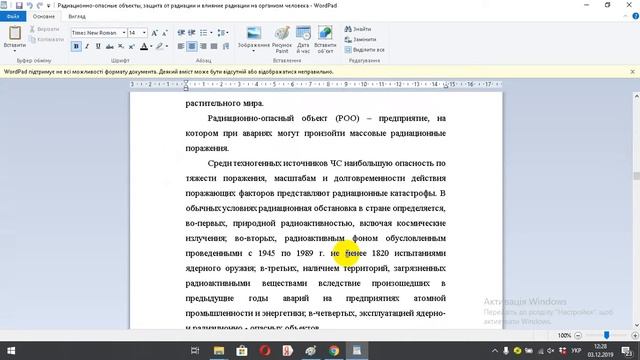Screen dimensions: 640x360
Task: Click the scrollbar down arrow
Action: tap(636, 325)
